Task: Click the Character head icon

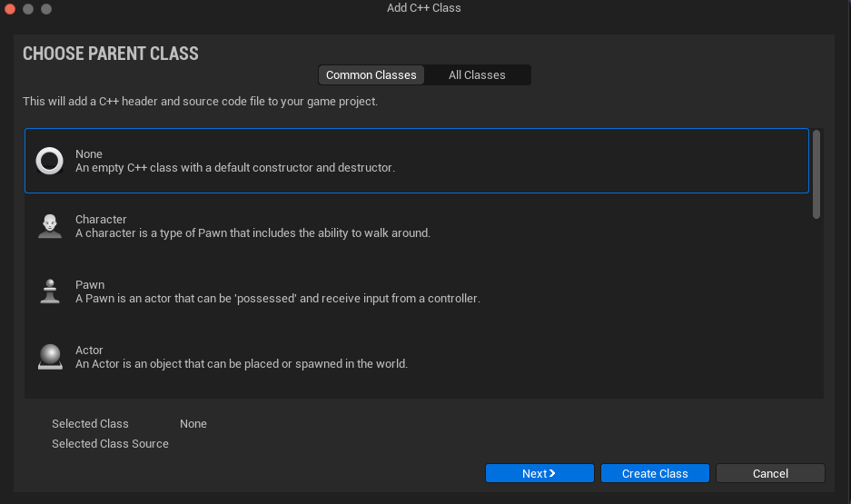Action: coord(49,226)
